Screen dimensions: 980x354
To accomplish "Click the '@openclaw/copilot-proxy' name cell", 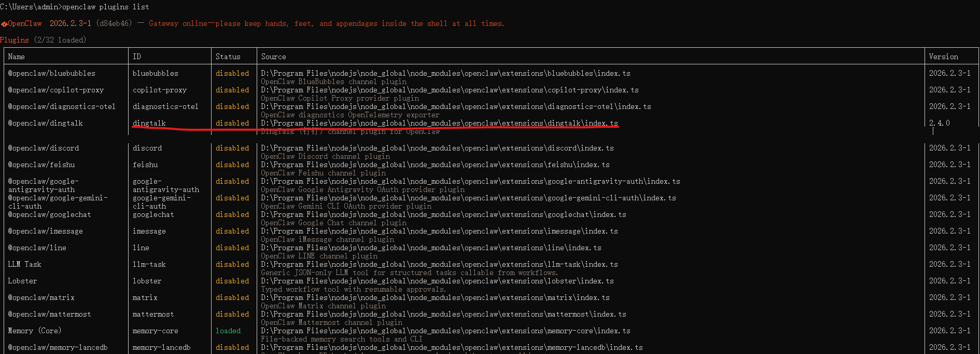I will click(56, 90).
